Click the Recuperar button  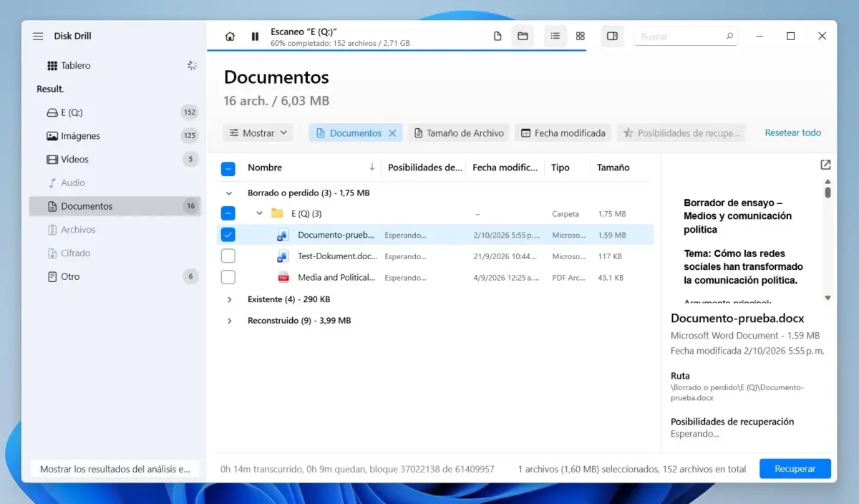(795, 469)
